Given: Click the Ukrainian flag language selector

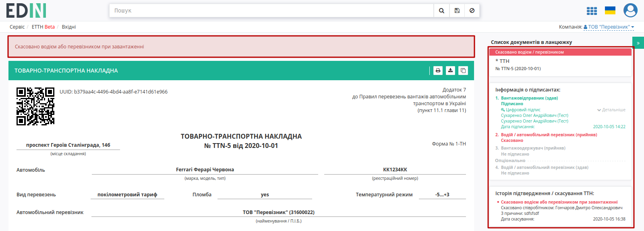Looking at the screenshot, I should point(610,10).
